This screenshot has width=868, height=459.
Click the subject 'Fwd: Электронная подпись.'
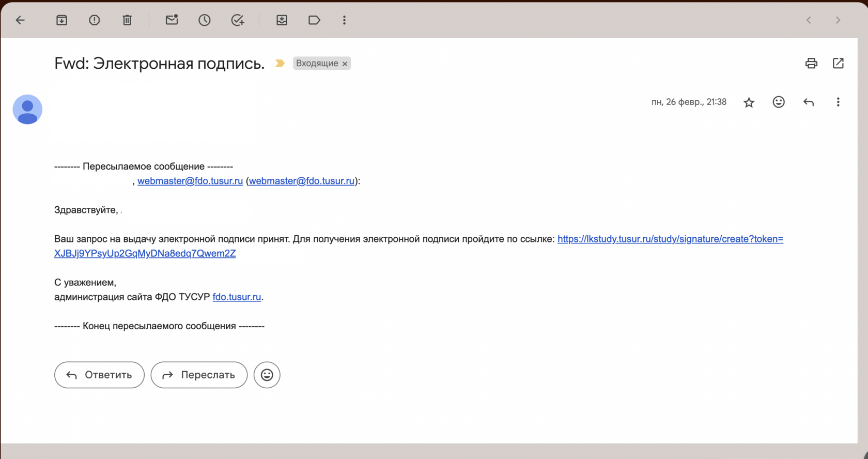pyautogui.click(x=159, y=64)
